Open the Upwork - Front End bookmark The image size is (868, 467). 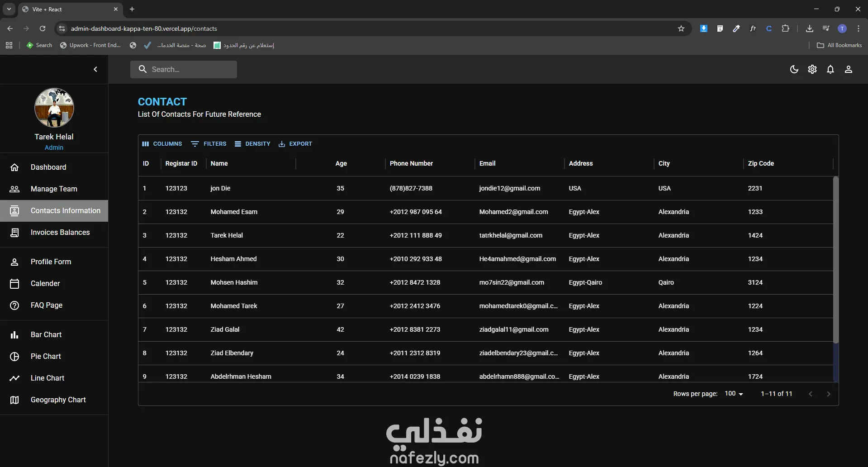pos(90,45)
